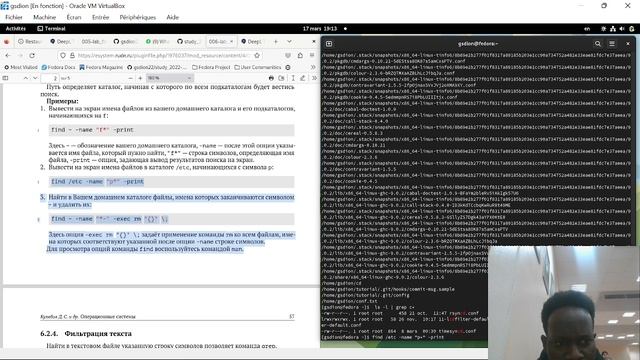Click the site security padlock icon
This screenshot has height=360, width=640.
pyautogui.click(x=72, y=55)
